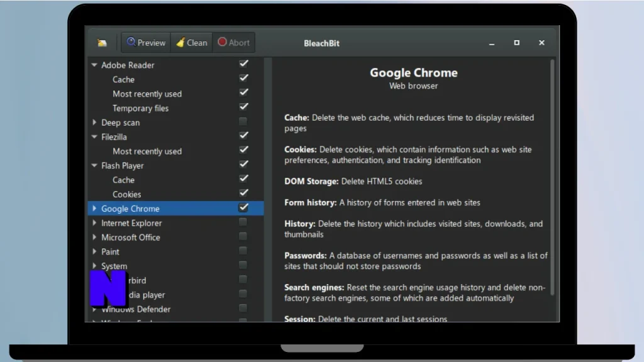Uncheck Temporary files checkbox

(x=243, y=107)
